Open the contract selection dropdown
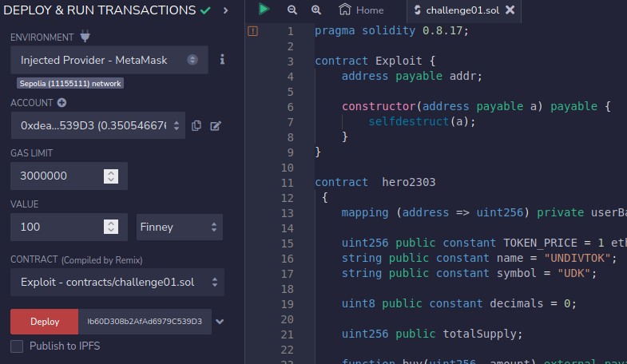The width and height of the screenshot is (627, 364). tap(117, 282)
